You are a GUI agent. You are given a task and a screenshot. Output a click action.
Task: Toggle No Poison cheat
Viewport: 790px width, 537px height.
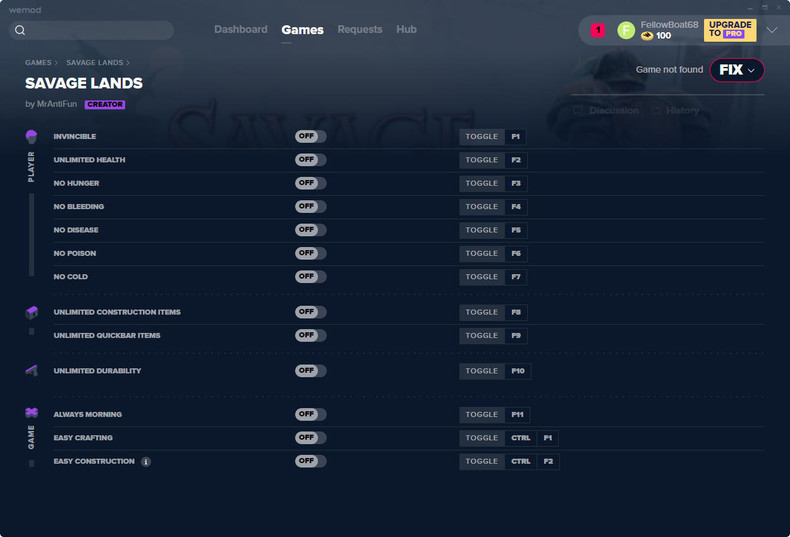(311, 253)
